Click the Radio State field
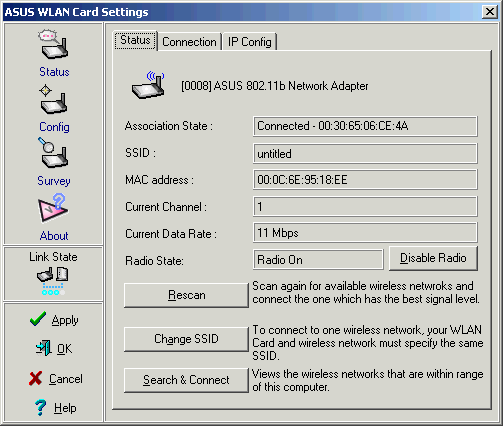Image resolution: width=503 pixels, height=426 pixels. point(318,259)
